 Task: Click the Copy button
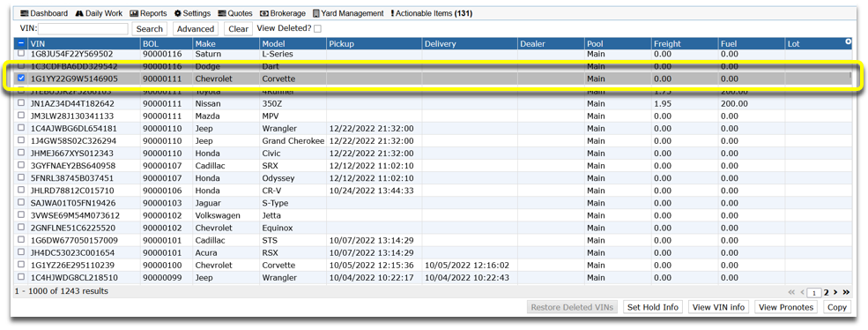tap(836, 307)
